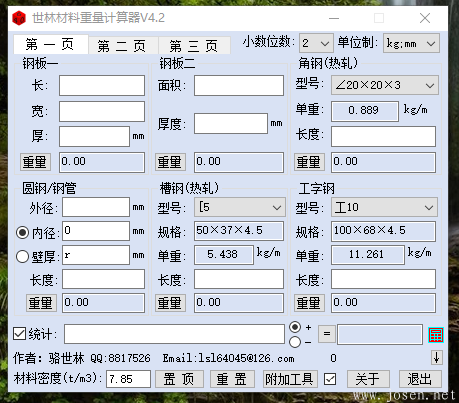Select the plus (+) radio button

coord(295,327)
